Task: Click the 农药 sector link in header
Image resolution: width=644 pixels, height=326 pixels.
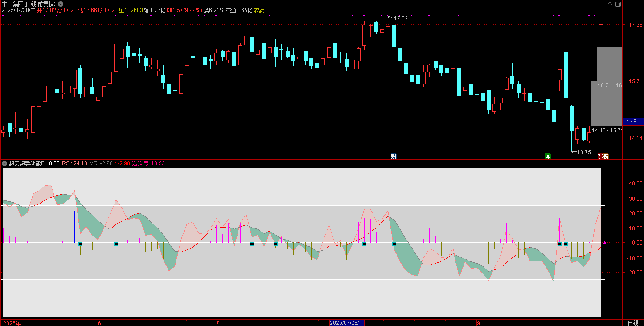Action: [x=259, y=10]
